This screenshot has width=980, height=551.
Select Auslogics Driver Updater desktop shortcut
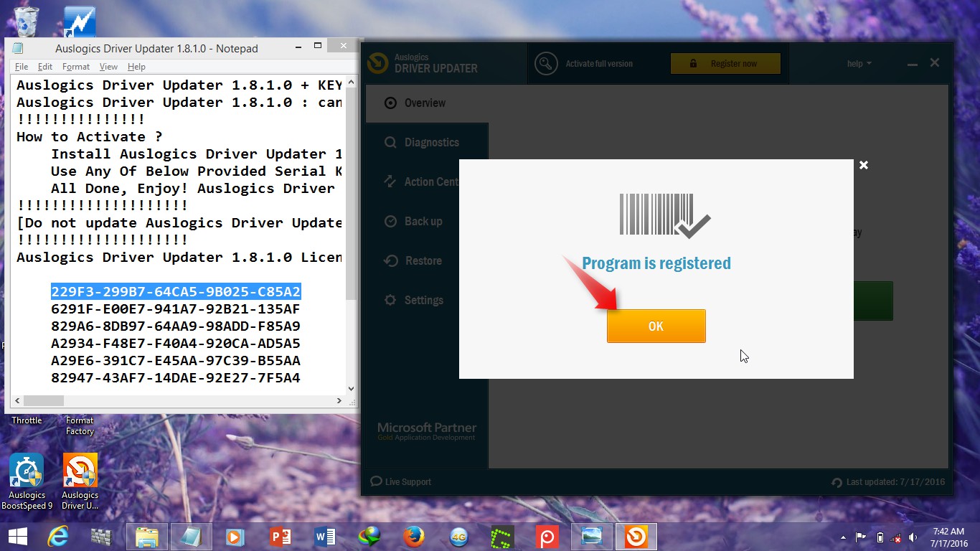click(80, 482)
